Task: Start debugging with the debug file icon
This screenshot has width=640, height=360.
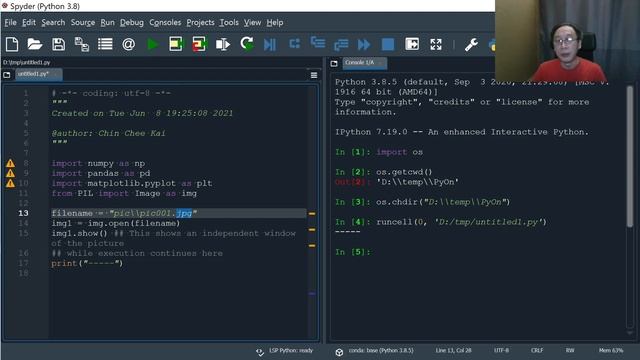Action: (x=270, y=44)
